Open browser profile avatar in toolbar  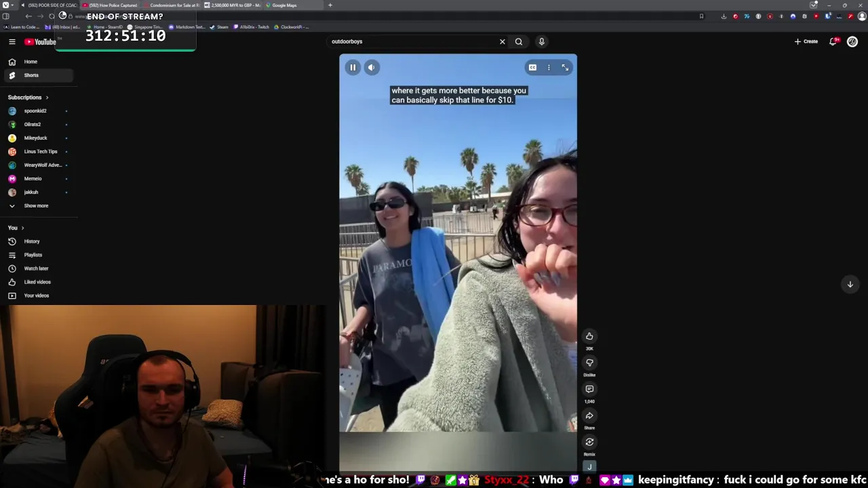coord(862,16)
